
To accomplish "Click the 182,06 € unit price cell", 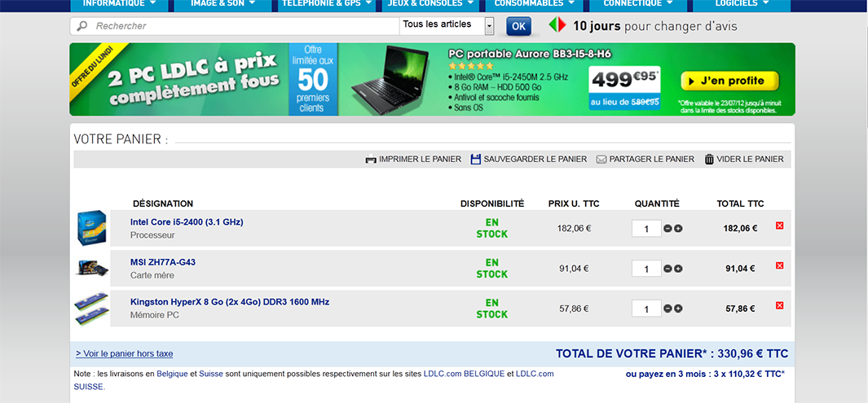I will tap(574, 228).
